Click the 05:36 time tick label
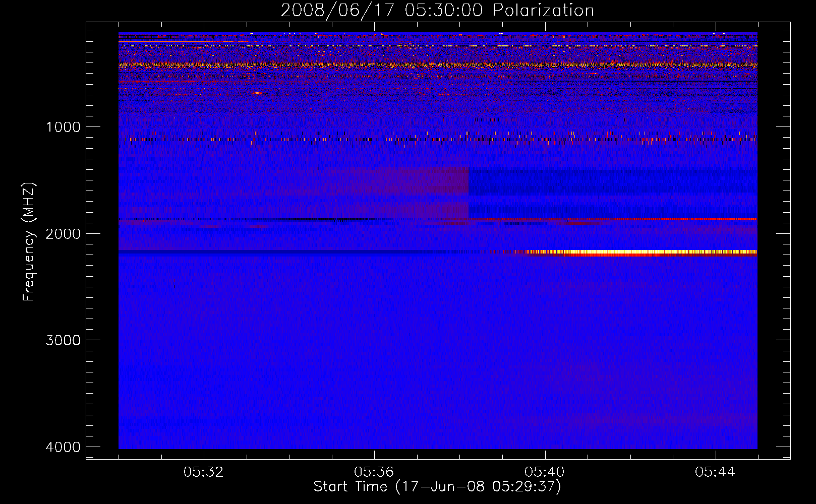 [x=374, y=472]
